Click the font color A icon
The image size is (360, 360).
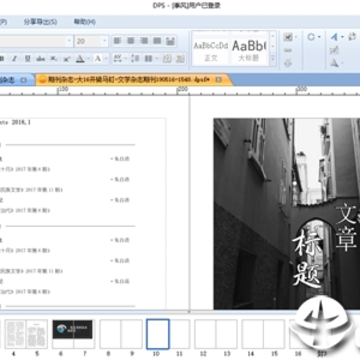pos(80,59)
